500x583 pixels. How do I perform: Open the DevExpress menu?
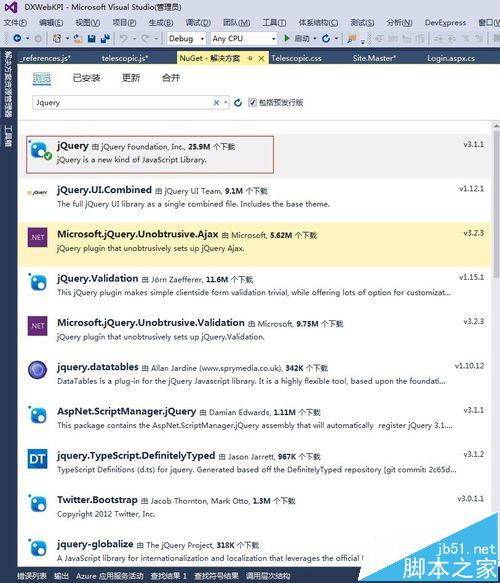coord(445,23)
